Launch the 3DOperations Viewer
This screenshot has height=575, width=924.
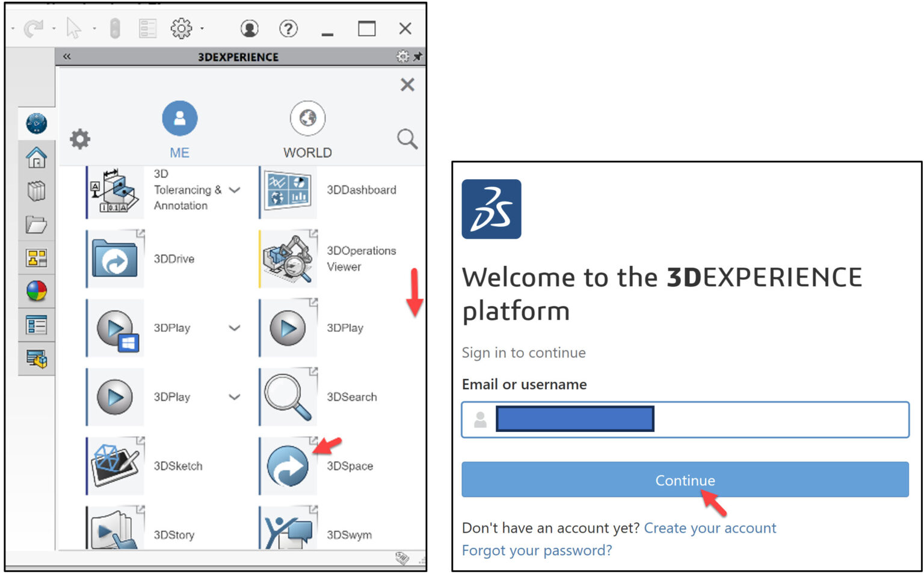(x=288, y=259)
